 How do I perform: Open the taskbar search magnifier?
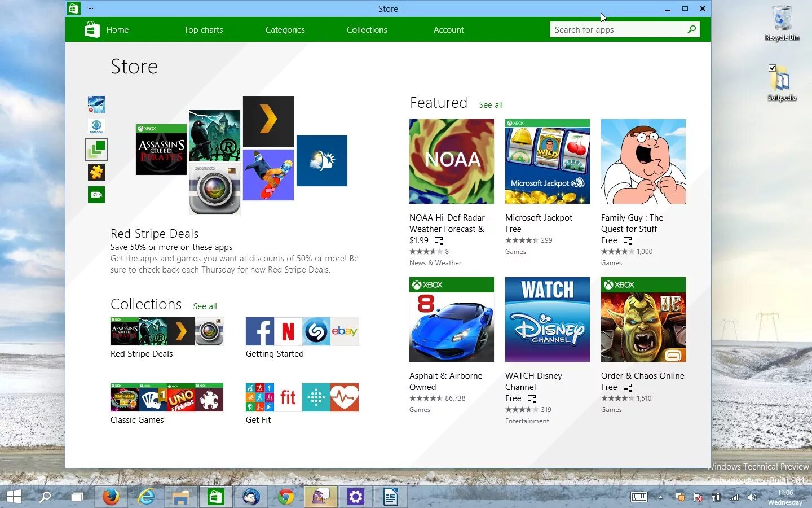45,497
